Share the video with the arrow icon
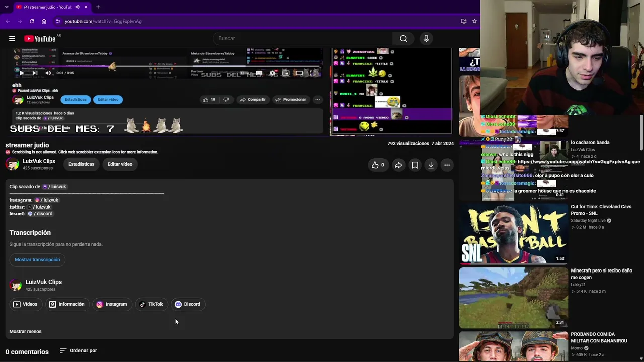The width and height of the screenshot is (644, 362). coord(398,165)
